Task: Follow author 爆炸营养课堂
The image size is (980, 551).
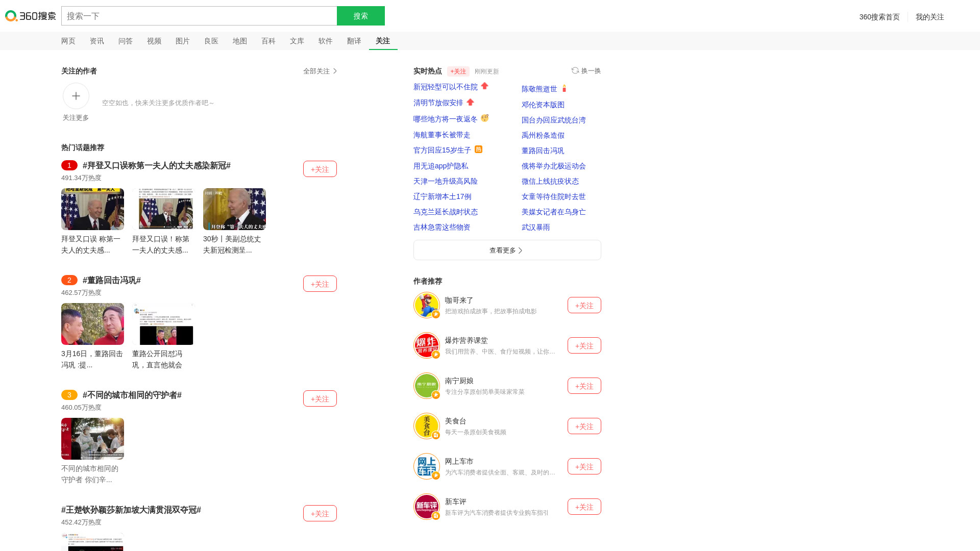Action: pos(584,345)
